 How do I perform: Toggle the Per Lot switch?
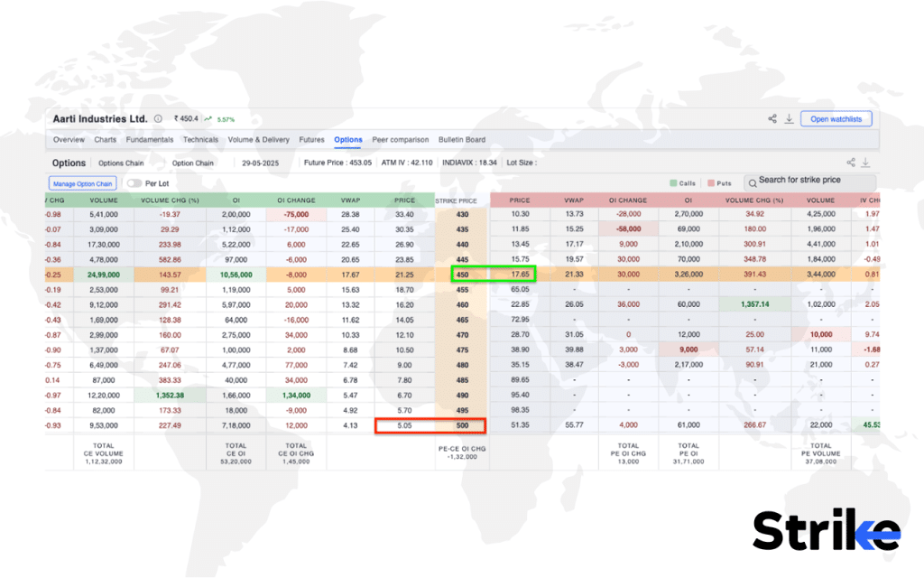(134, 183)
